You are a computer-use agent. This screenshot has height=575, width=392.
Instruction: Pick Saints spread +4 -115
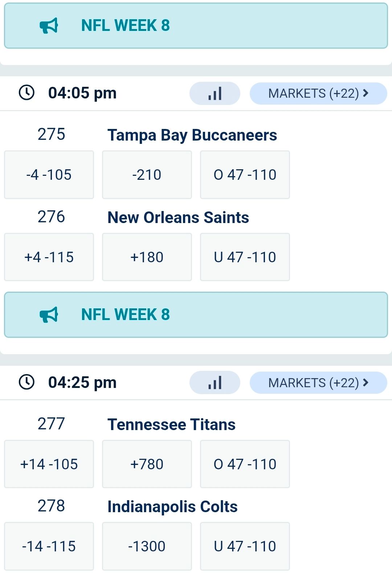[x=49, y=257]
